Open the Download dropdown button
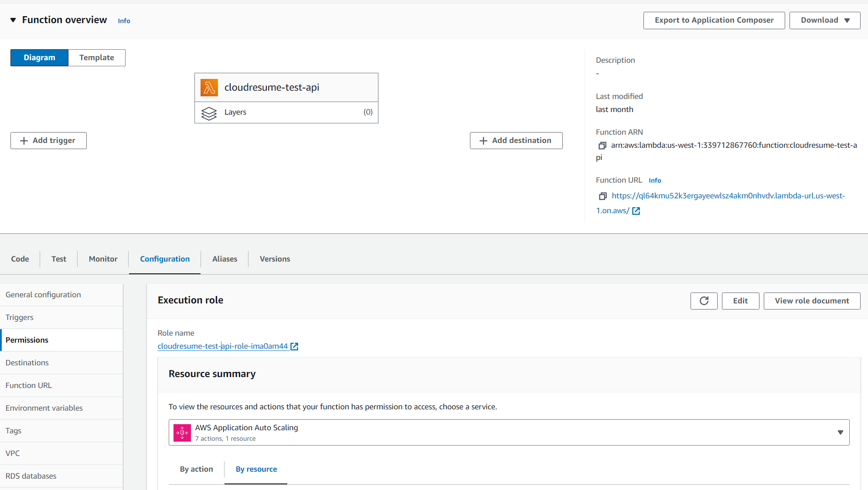 (825, 20)
